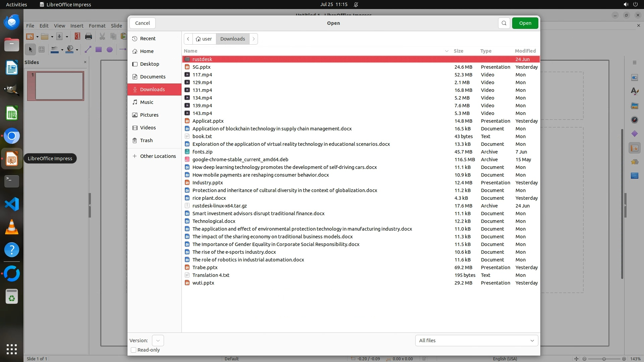Click the Select arrow tool

(30, 50)
